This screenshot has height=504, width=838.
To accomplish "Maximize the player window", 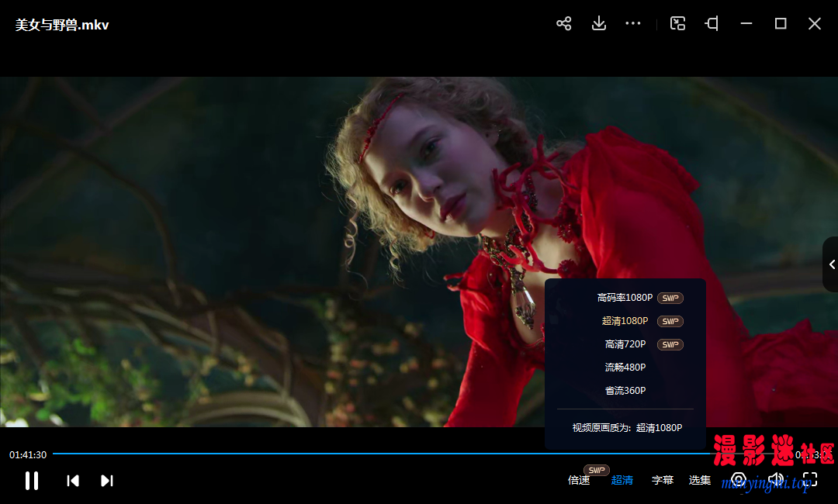I will 781,23.
